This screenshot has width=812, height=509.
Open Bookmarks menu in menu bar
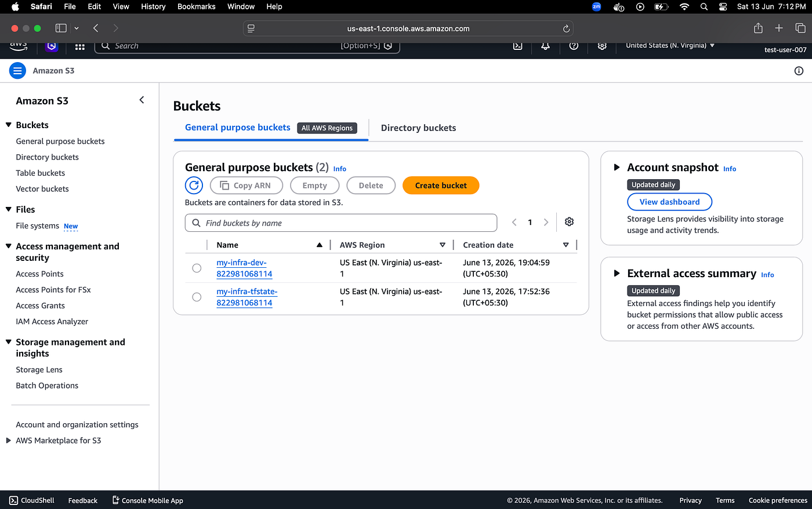point(197,6)
